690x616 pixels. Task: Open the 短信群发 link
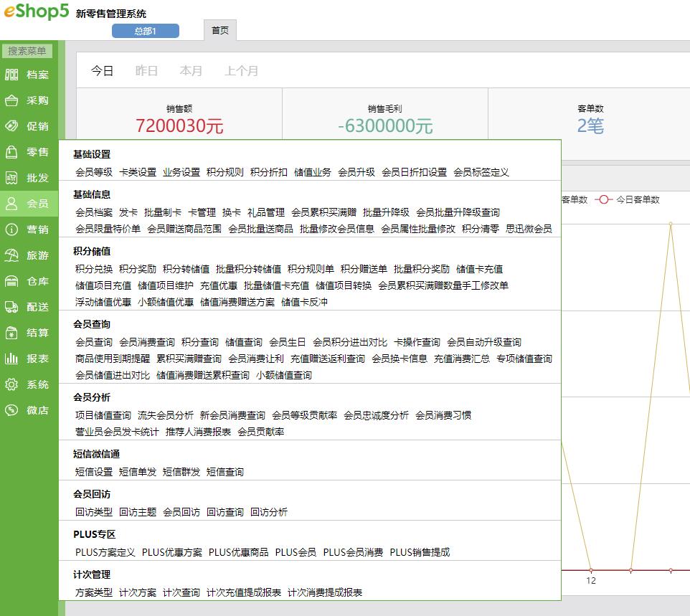tap(181, 472)
